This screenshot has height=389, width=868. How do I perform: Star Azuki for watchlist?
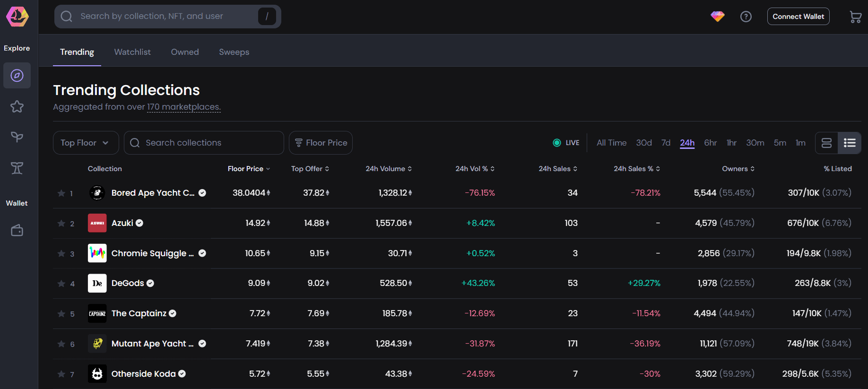point(61,223)
